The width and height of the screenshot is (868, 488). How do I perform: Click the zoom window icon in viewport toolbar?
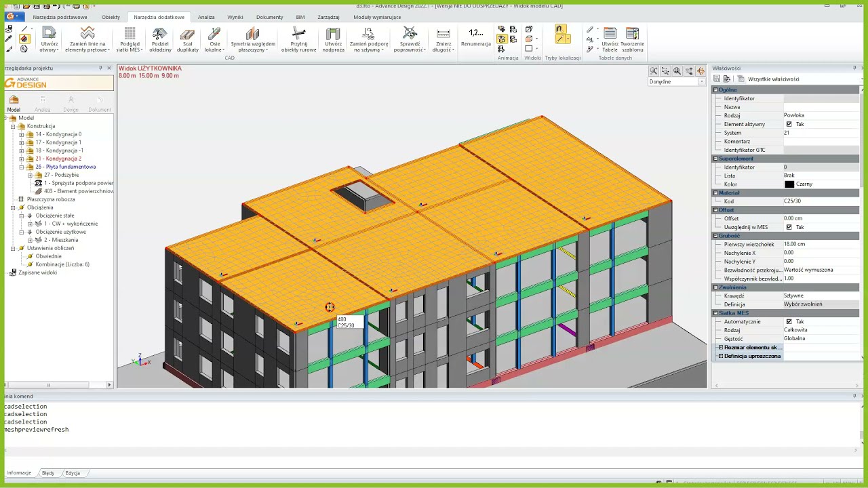coord(665,70)
